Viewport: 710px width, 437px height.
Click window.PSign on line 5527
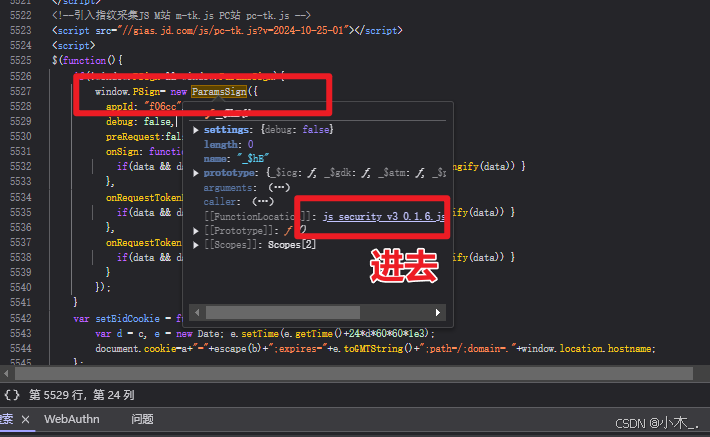point(127,91)
